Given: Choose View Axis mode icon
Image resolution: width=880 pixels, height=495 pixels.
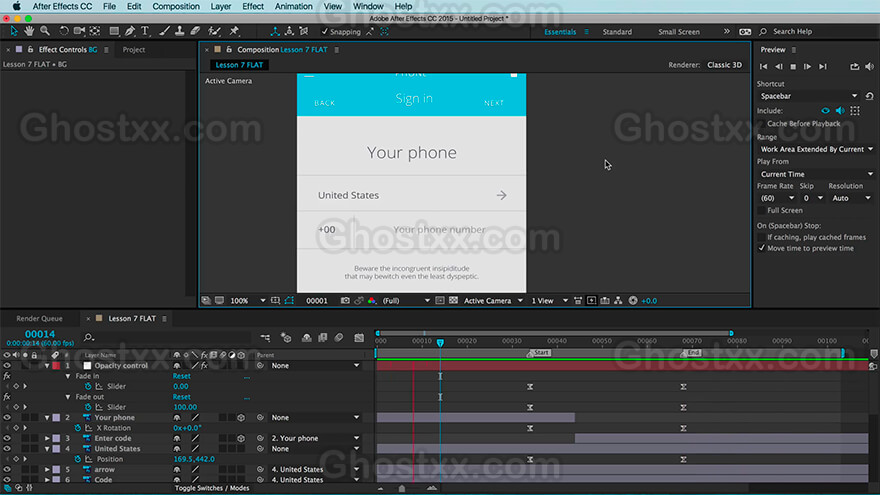Looking at the screenshot, I should [304, 31].
